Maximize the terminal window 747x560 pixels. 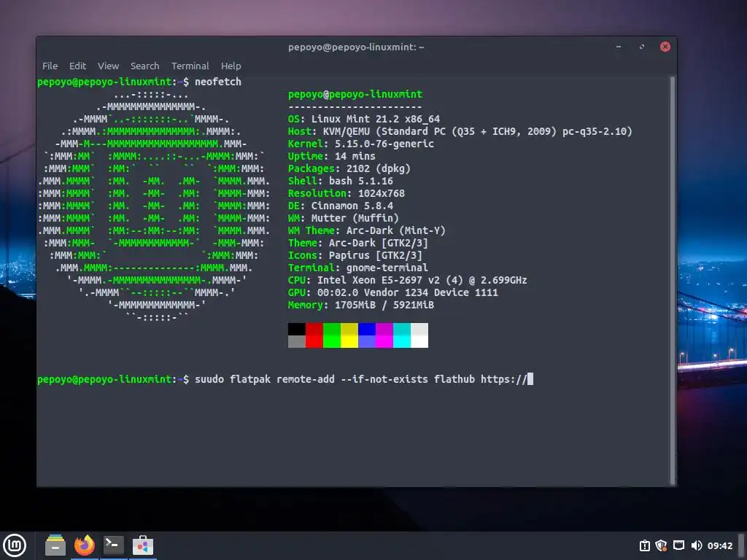tap(642, 47)
